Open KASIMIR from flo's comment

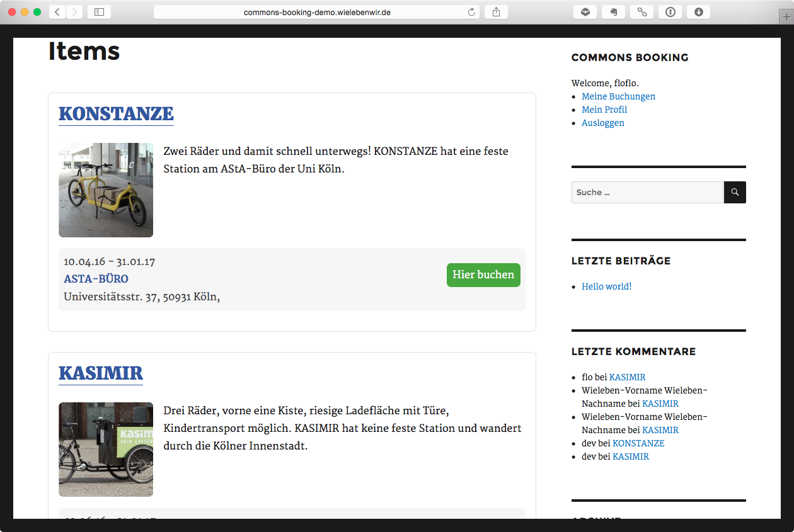click(x=627, y=377)
